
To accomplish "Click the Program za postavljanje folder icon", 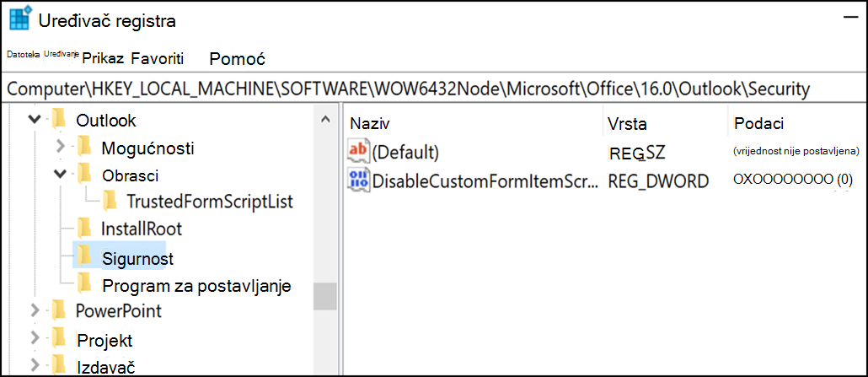I will pos(83,284).
